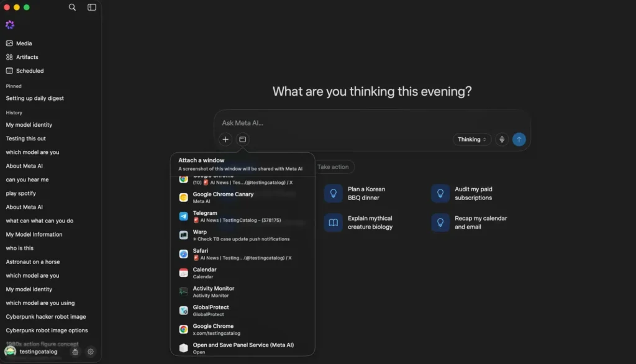Attach the Activity Monitor window
This screenshot has width=636, height=364.
coord(243,292)
